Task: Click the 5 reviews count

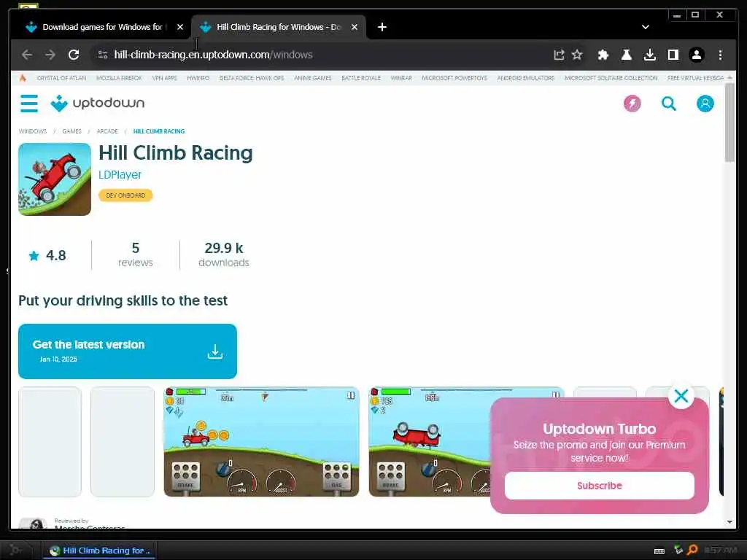Action: [x=135, y=254]
